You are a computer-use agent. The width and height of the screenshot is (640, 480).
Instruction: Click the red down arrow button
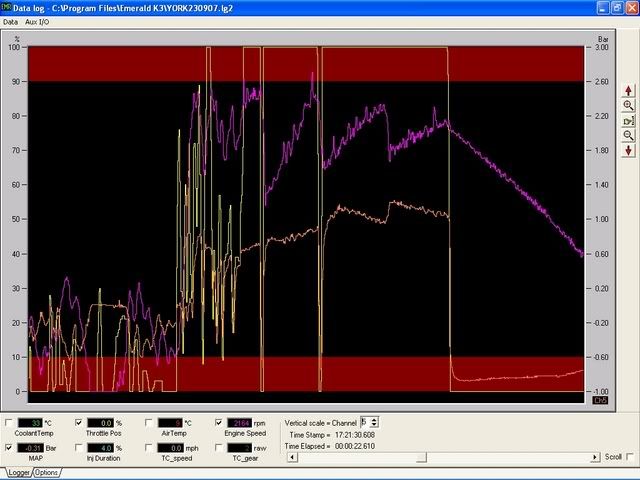pyautogui.click(x=628, y=150)
